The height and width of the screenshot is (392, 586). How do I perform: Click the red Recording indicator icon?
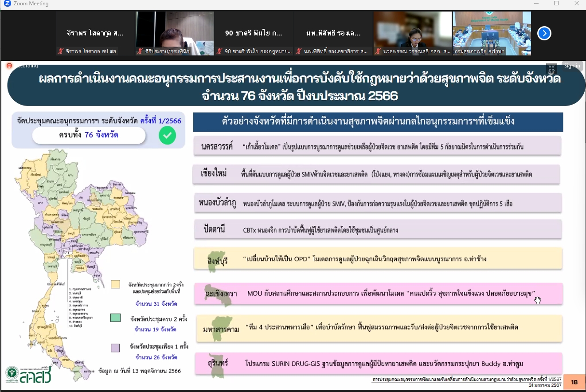[9, 66]
